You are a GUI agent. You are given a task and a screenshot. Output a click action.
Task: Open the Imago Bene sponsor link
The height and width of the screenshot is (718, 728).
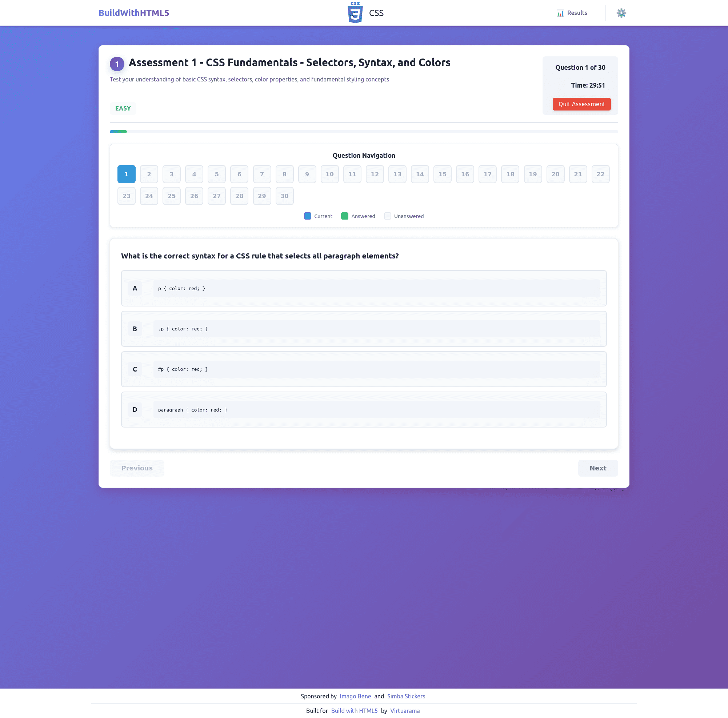click(x=355, y=696)
